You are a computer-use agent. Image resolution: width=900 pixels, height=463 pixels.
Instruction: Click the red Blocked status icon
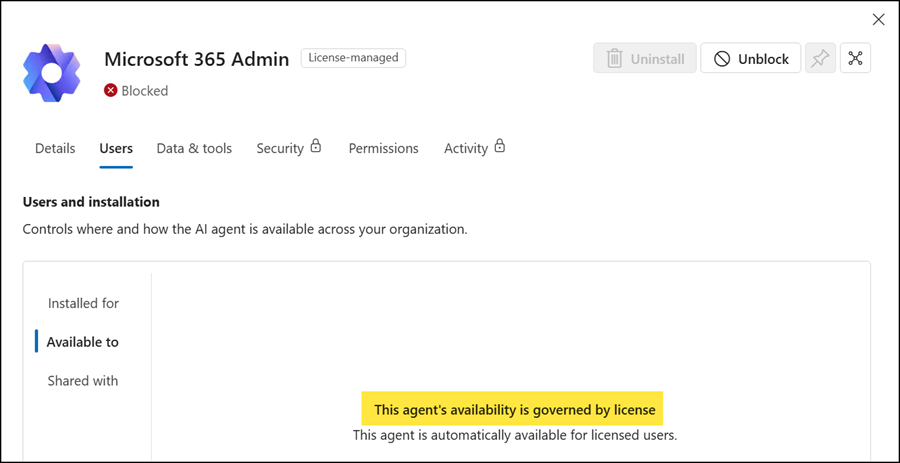click(x=110, y=91)
